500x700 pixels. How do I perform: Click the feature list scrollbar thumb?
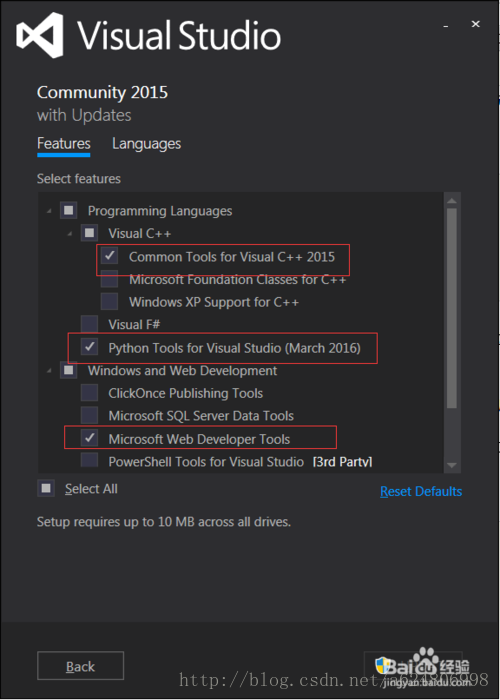452,308
